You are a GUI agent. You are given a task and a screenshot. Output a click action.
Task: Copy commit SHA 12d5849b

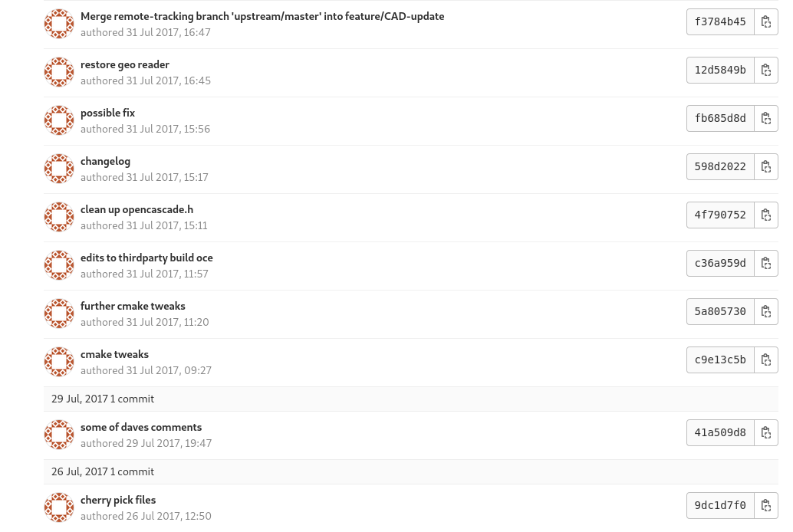(x=766, y=71)
